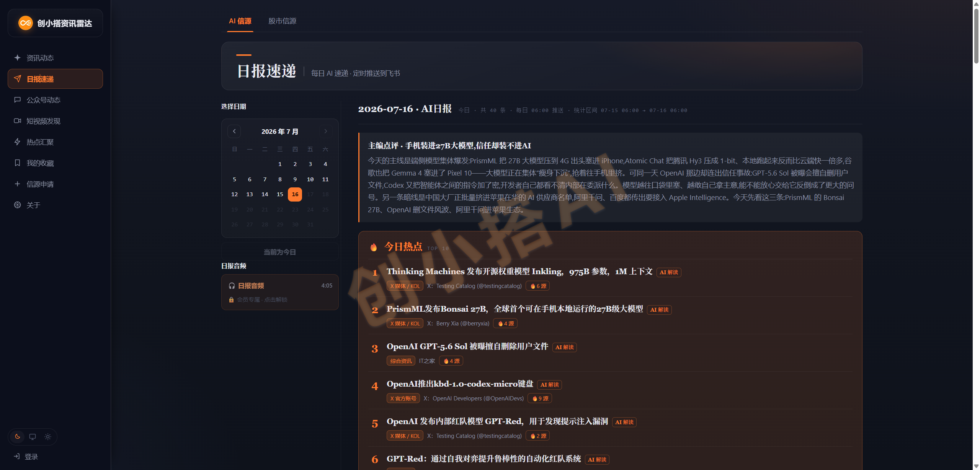Click AI 解读 for GPT-5.6 Sol story
Image resolution: width=980 pixels, height=470 pixels.
(565, 347)
